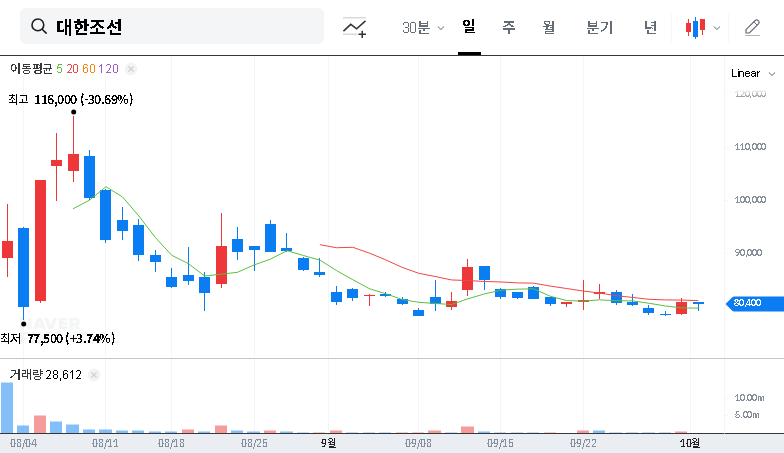This screenshot has width=784, height=453.
Task: Click the 이동평균 indicator label
Action: tap(31, 69)
